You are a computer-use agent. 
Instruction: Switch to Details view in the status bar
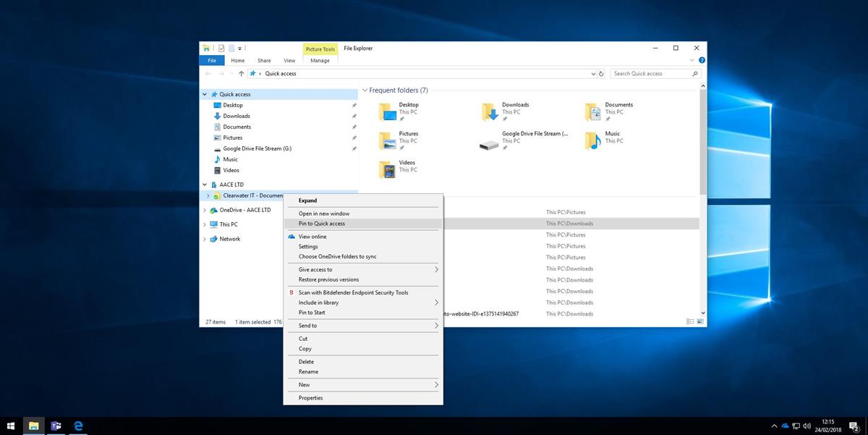click(x=689, y=321)
